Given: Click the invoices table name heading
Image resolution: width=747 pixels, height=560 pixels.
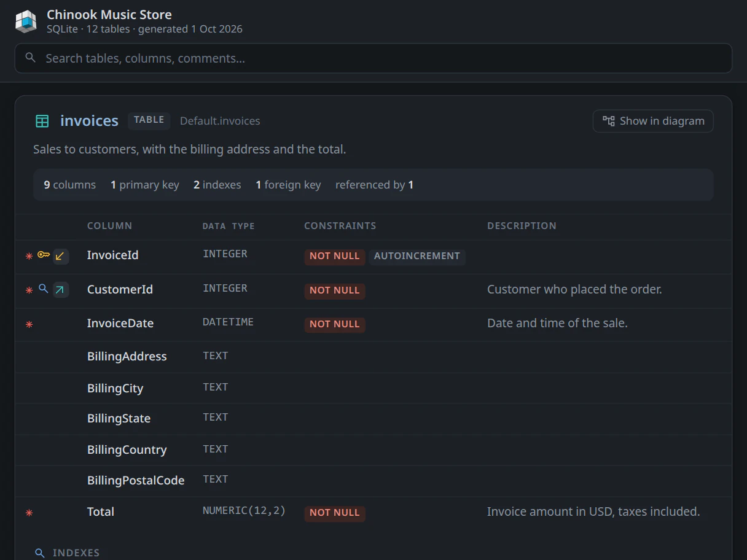Looking at the screenshot, I should point(89,121).
